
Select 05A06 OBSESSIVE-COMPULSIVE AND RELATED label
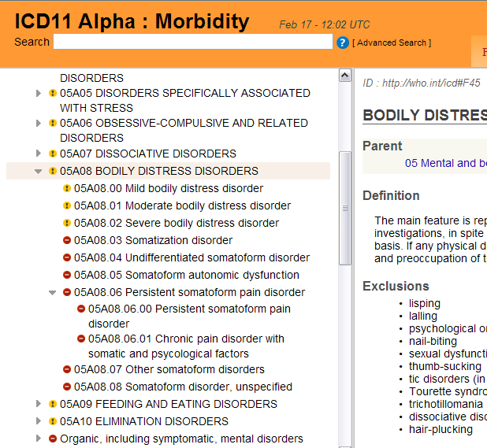[184, 130]
